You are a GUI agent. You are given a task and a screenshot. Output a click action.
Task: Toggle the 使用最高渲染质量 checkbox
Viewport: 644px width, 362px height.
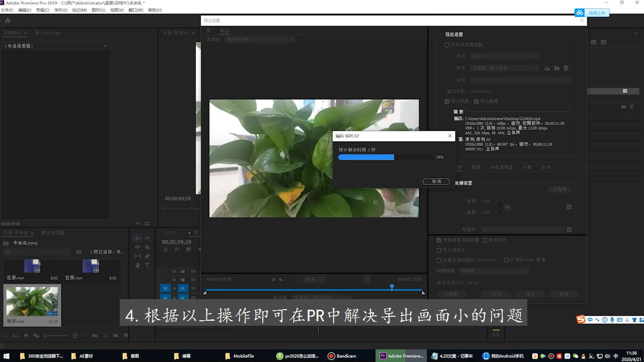[439, 240]
